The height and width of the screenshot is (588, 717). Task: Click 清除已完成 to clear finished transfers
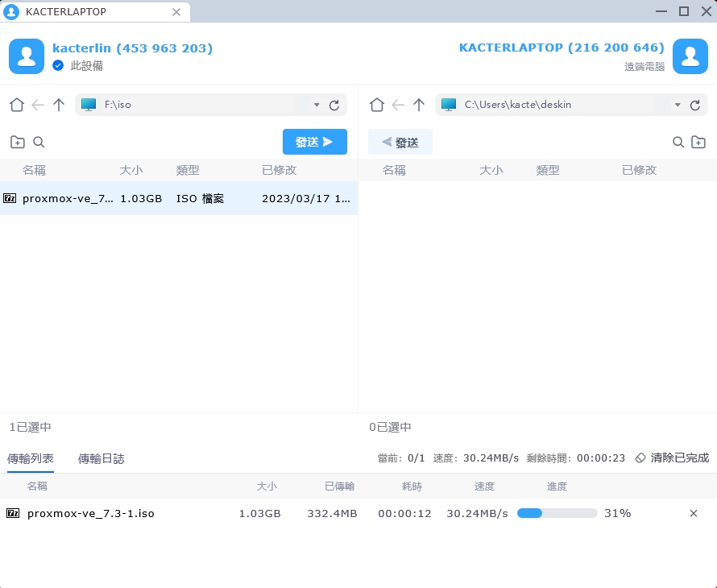(672, 458)
